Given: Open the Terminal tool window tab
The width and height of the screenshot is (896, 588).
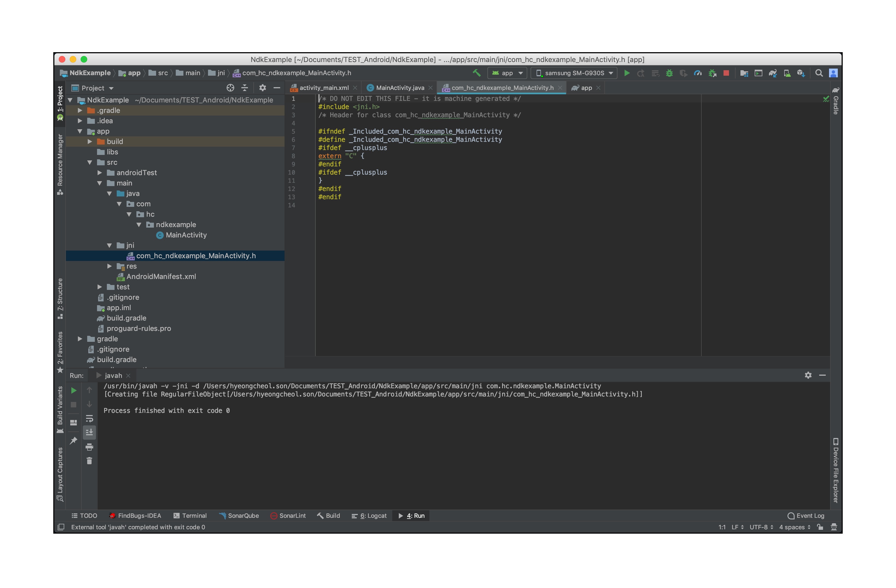Looking at the screenshot, I should coord(190,516).
